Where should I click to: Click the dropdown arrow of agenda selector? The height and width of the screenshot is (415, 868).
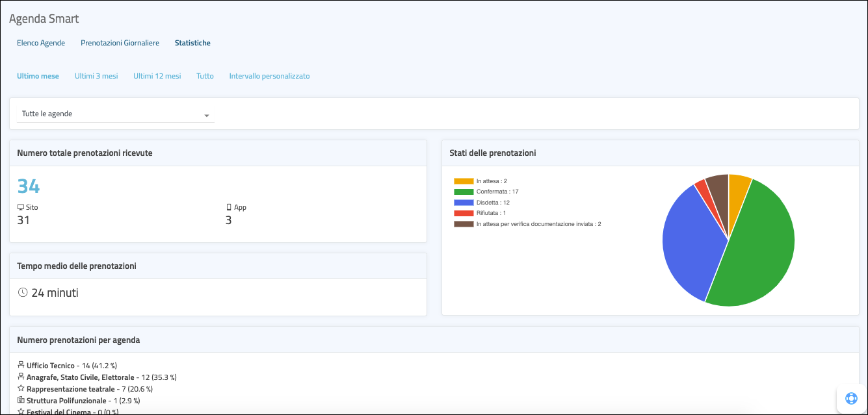coord(207,116)
